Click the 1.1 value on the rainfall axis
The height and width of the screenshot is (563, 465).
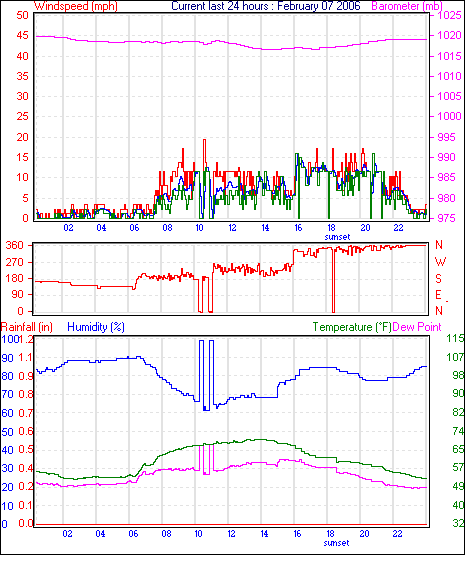pos(25,357)
